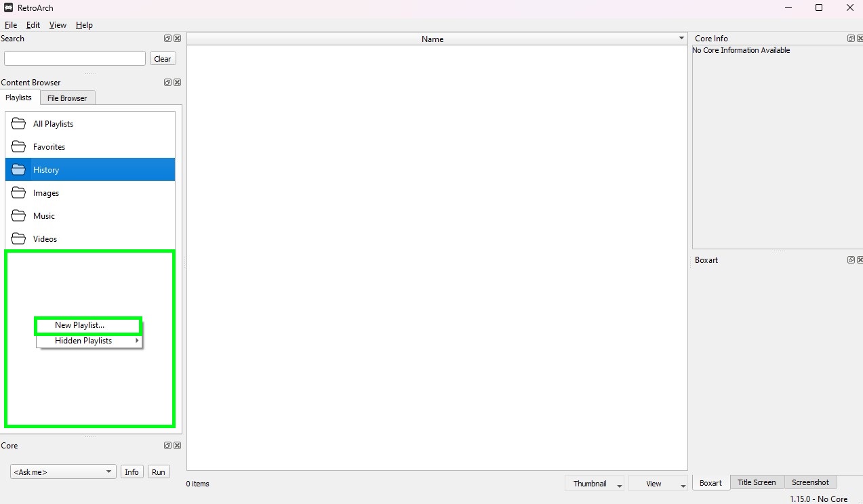
Task: Click the '1.15.0 - No Core' status text
Action: [x=818, y=499]
